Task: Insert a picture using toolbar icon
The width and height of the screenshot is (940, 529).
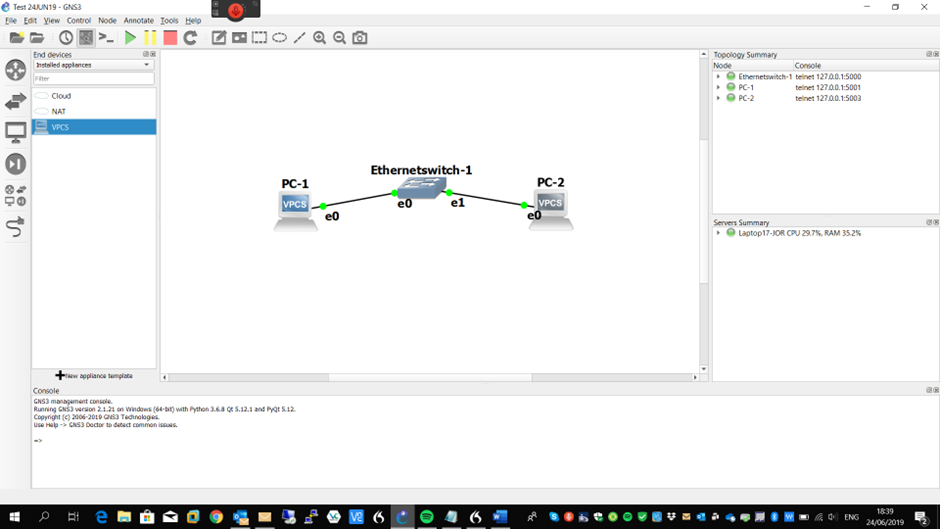Action: [239, 38]
